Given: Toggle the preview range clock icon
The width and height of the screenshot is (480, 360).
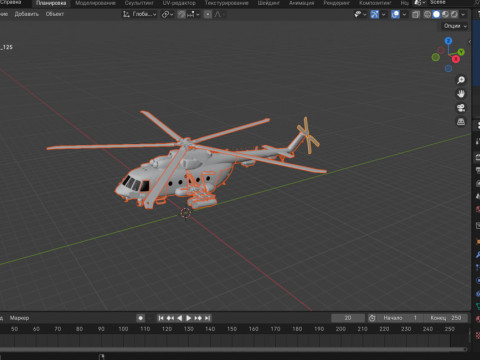Looking at the screenshot, I should coord(372,318).
